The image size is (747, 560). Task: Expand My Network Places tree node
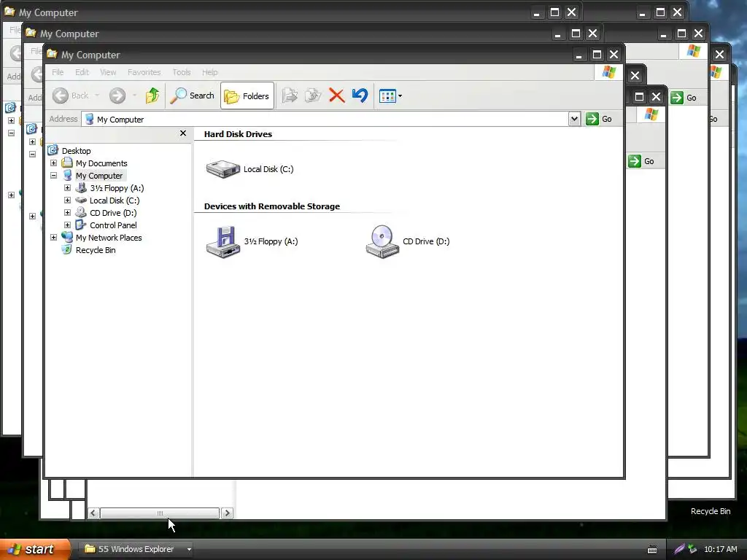(x=53, y=238)
